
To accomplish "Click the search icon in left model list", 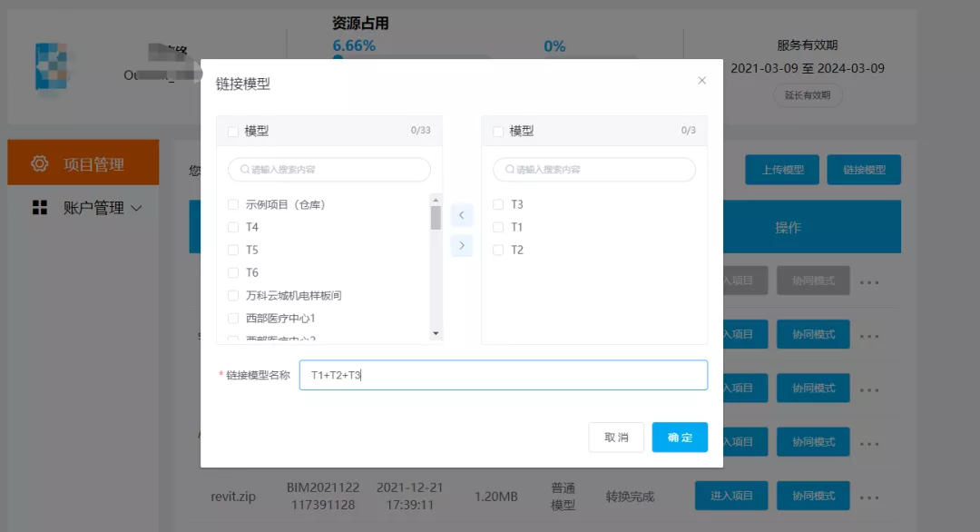I will click(x=244, y=170).
